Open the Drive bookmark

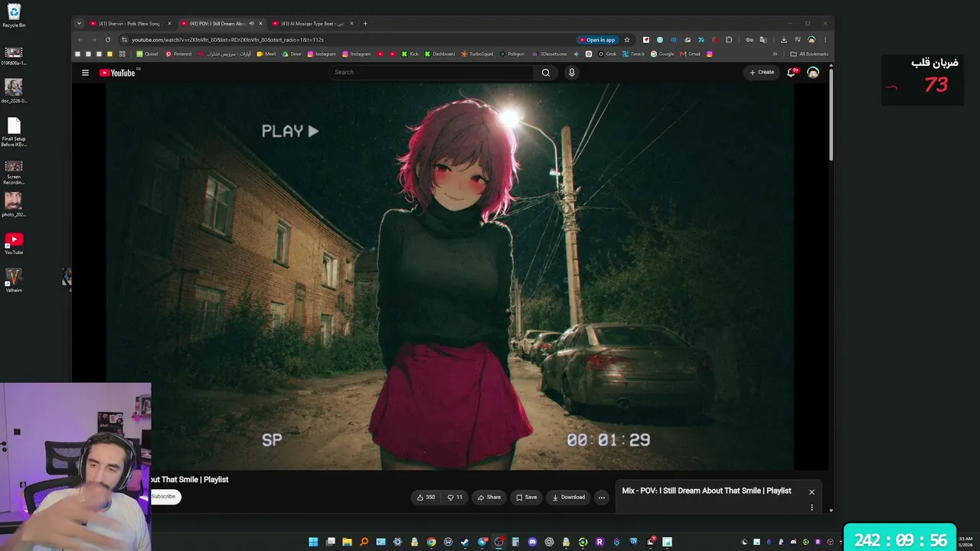292,54
